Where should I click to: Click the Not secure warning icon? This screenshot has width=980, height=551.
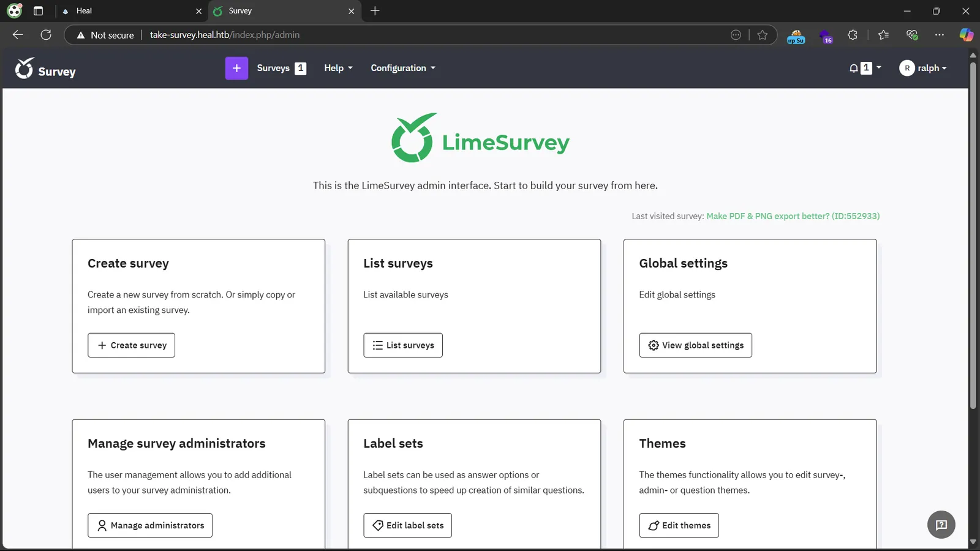click(x=81, y=35)
